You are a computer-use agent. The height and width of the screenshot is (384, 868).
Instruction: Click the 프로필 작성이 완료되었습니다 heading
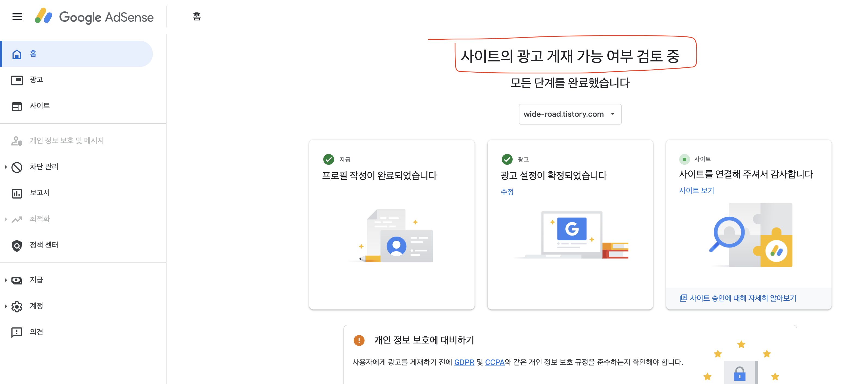[x=379, y=175]
